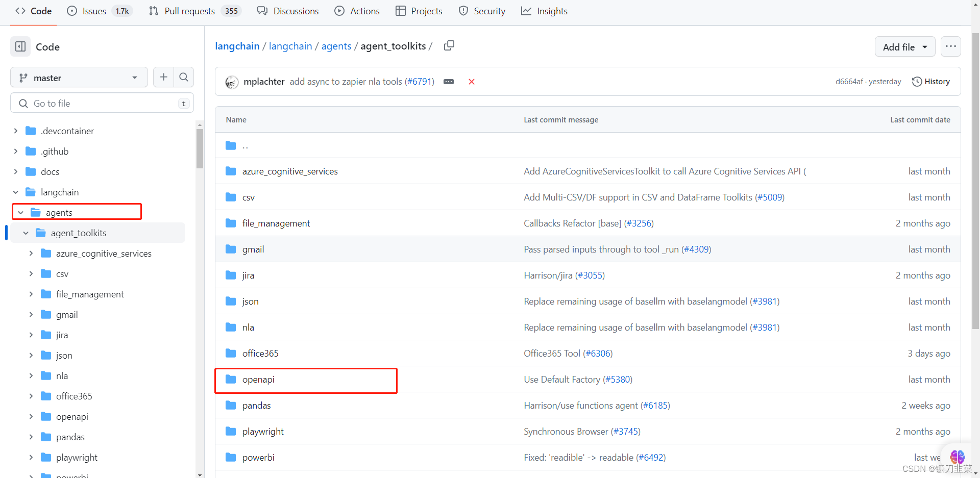Click the azure_cognitive_services folder icon in table

click(231, 171)
